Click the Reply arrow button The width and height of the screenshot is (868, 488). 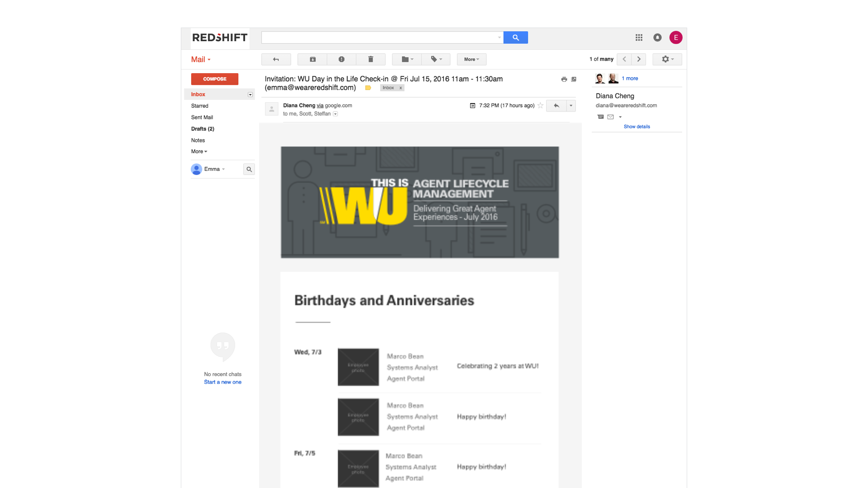557,105
